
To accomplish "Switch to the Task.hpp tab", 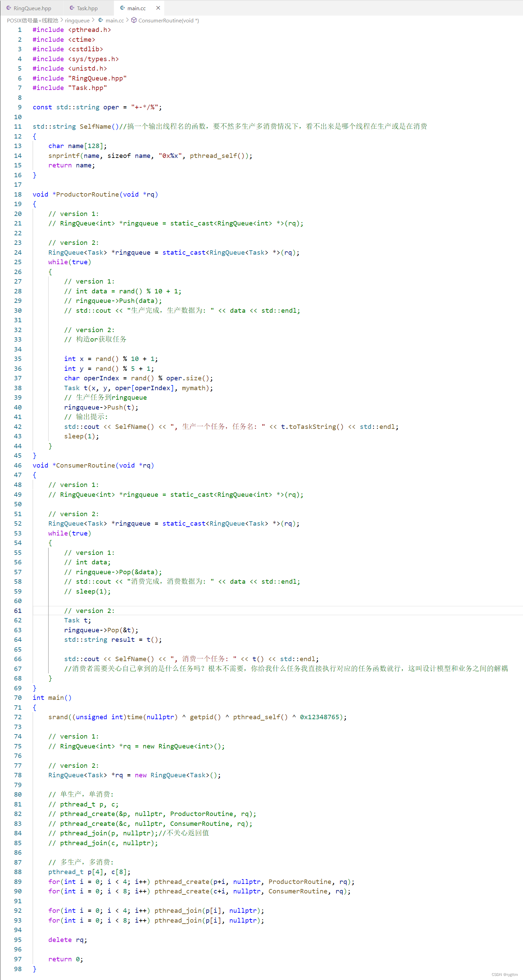I will 87,8.
